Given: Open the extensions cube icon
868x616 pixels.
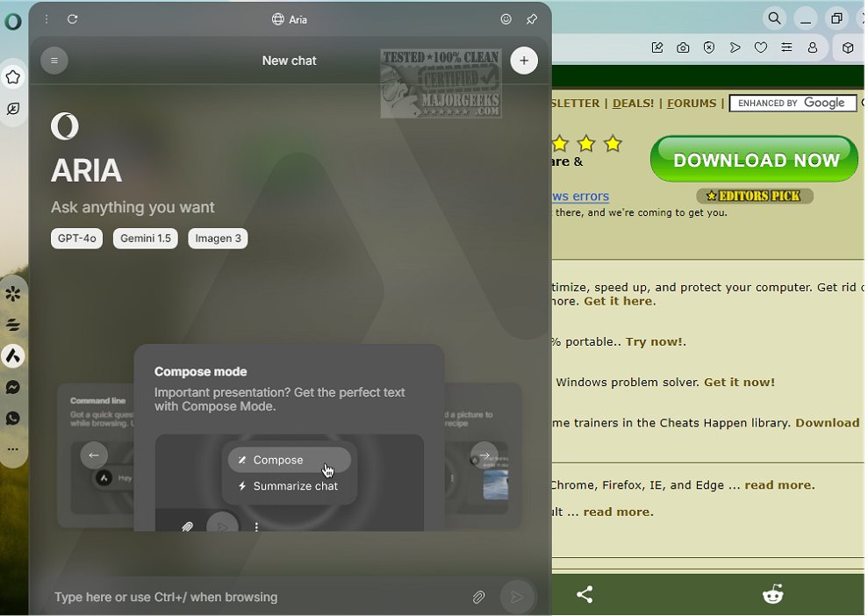Looking at the screenshot, I should point(848,47).
